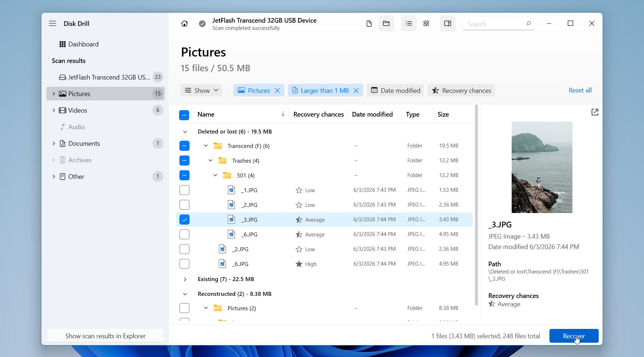
Task: Click the Audio note icon in sidebar
Action: (x=63, y=127)
